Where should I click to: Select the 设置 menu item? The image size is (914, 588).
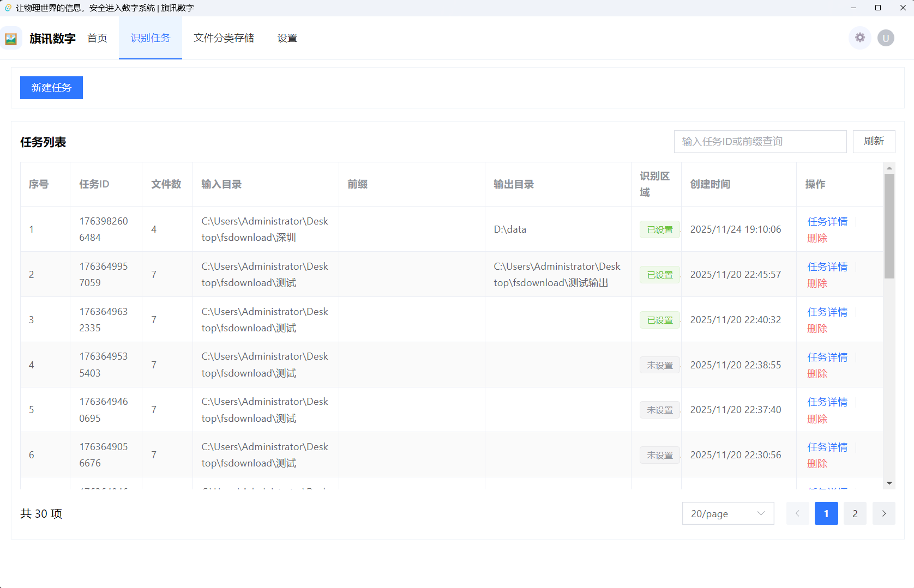click(287, 38)
